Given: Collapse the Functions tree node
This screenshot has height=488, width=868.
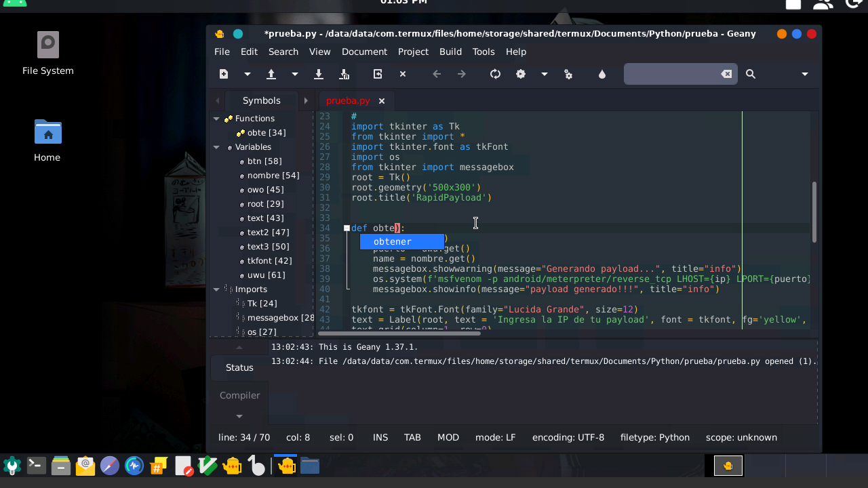Looking at the screenshot, I should coord(216,119).
